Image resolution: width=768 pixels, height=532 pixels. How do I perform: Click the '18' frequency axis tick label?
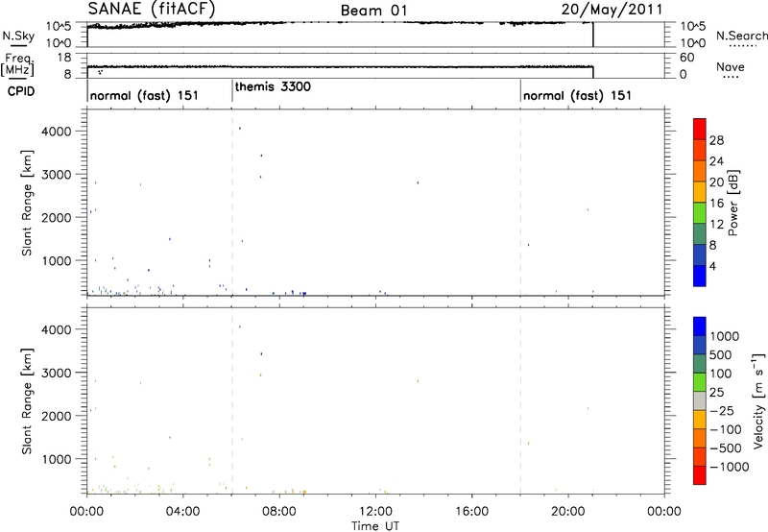(x=64, y=58)
